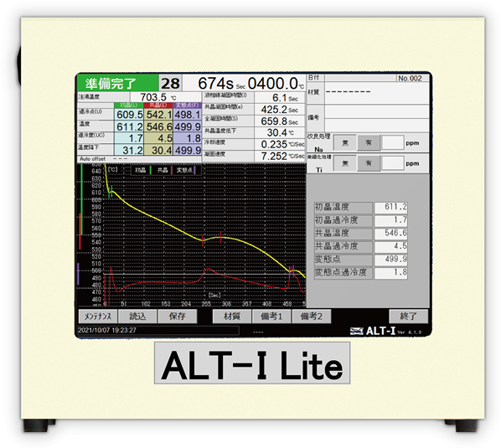Image resolution: width=501 pixels, height=448 pixels.
Task: Click 変態点過冷度 value 1.8 in summary panel
Action: (390, 272)
